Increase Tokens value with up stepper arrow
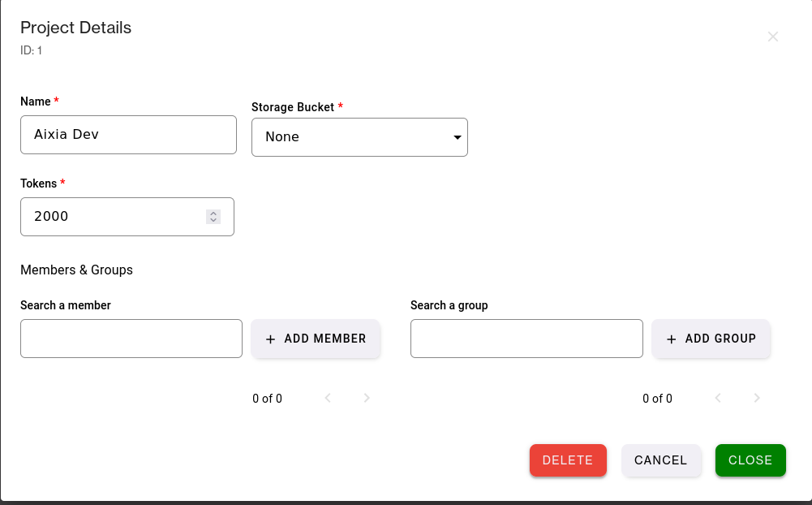This screenshot has height=505, width=812. point(213,214)
